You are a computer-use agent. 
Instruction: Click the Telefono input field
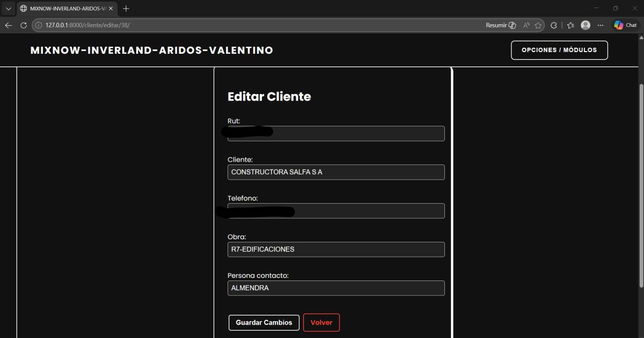pyautogui.click(x=336, y=211)
